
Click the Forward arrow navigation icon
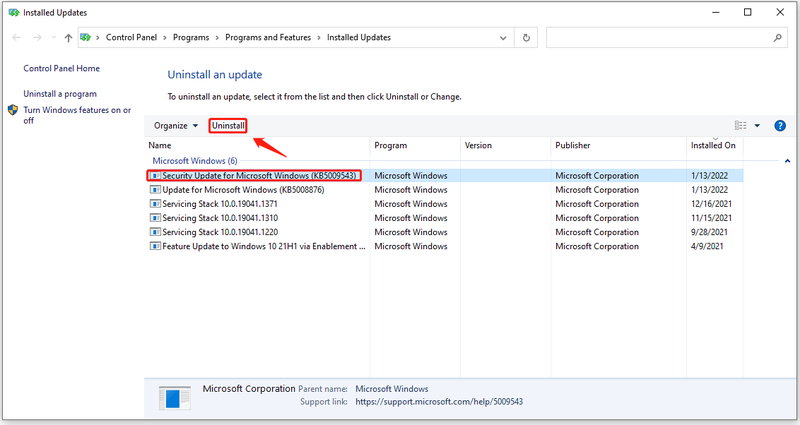(x=37, y=38)
